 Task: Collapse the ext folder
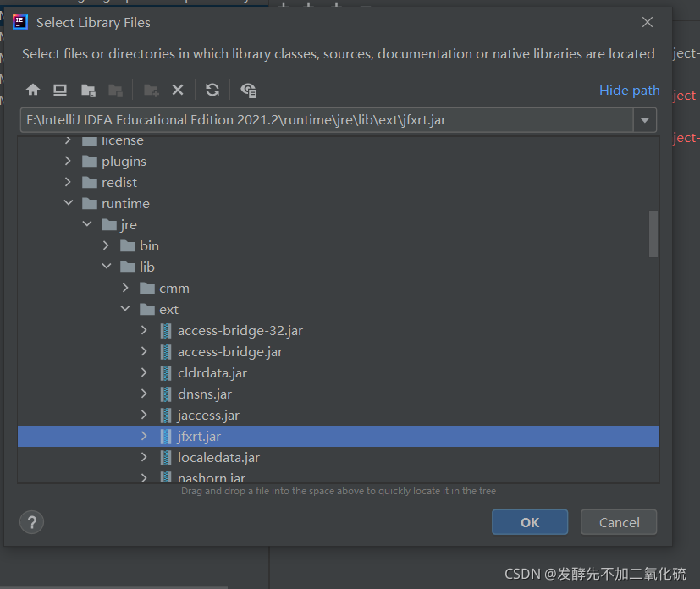125,308
